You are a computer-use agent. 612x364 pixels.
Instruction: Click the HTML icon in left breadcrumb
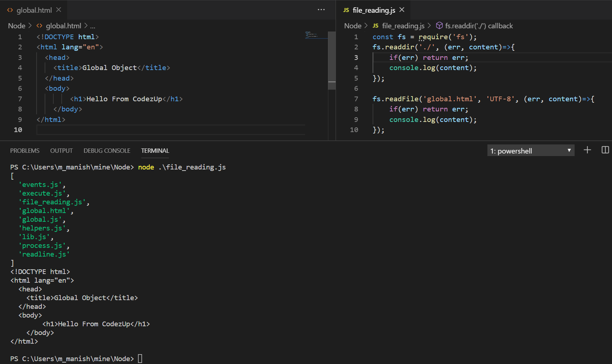pyautogui.click(x=39, y=26)
